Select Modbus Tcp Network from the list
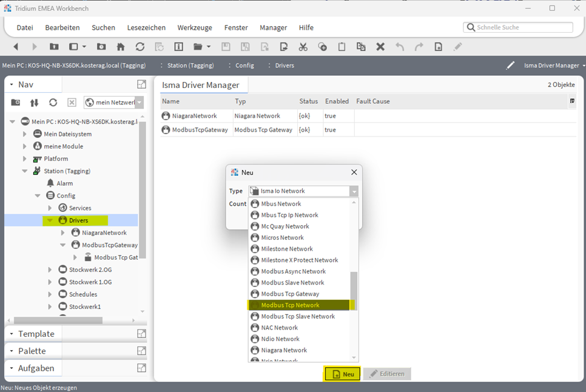Viewport: 586px width, 392px height. coord(299,305)
